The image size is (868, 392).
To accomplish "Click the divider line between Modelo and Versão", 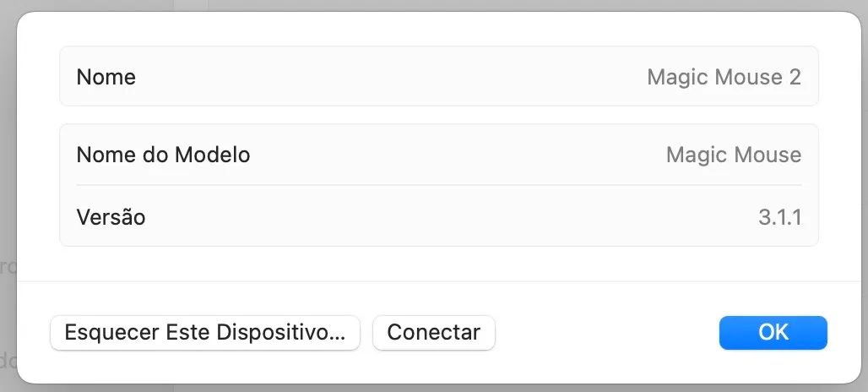I will click(x=439, y=185).
